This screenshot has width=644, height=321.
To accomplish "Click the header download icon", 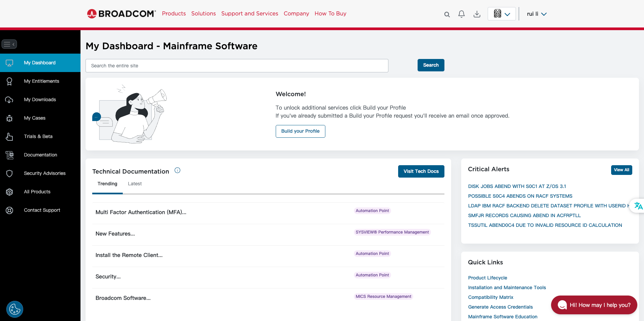I will [x=477, y=14].
